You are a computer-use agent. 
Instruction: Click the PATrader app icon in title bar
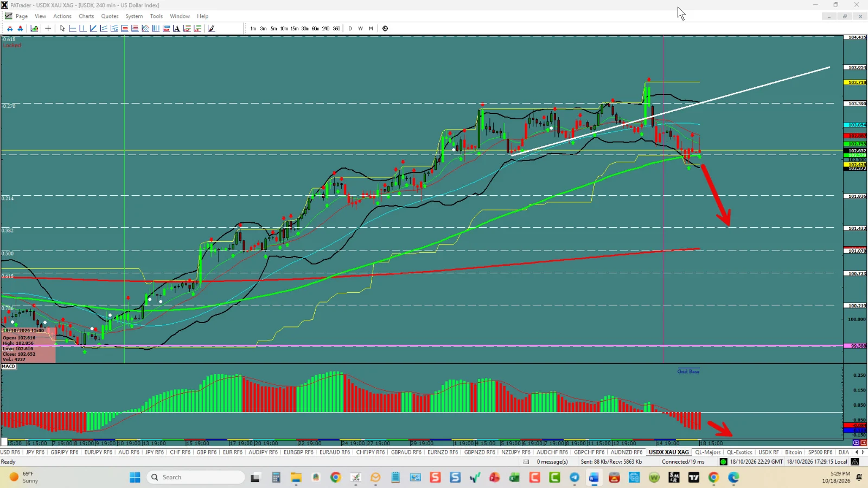(4, 5)
